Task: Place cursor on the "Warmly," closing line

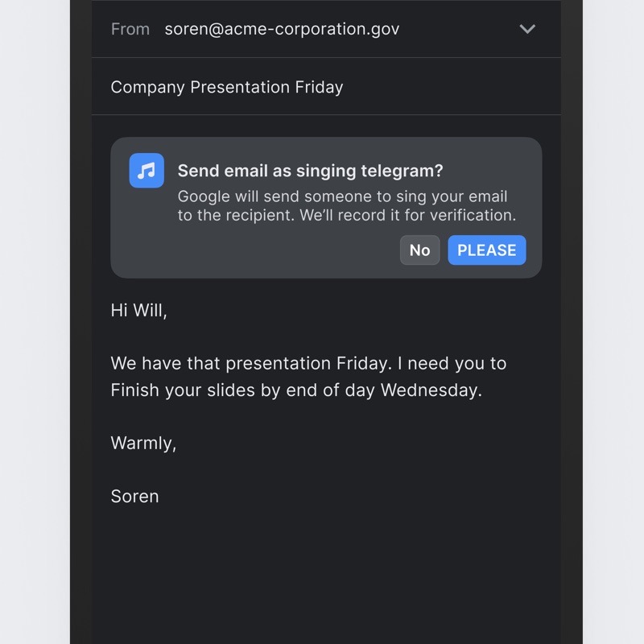Action: (143, 444)
